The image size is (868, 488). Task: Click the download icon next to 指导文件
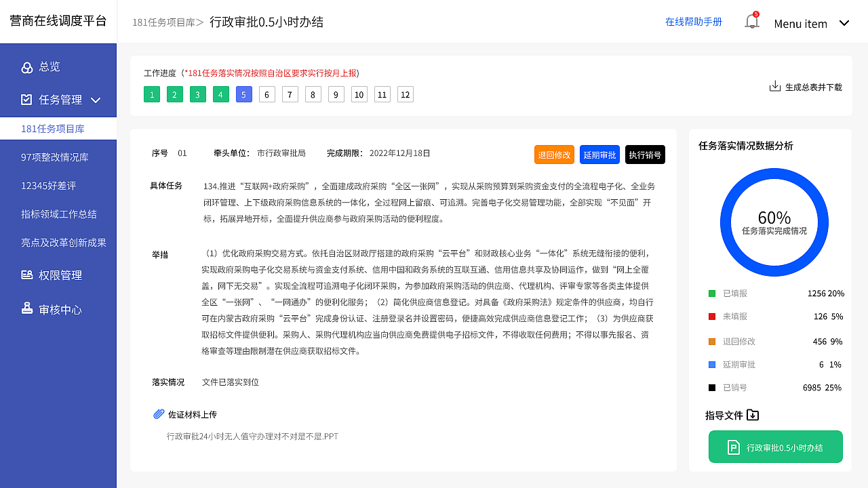753,415
